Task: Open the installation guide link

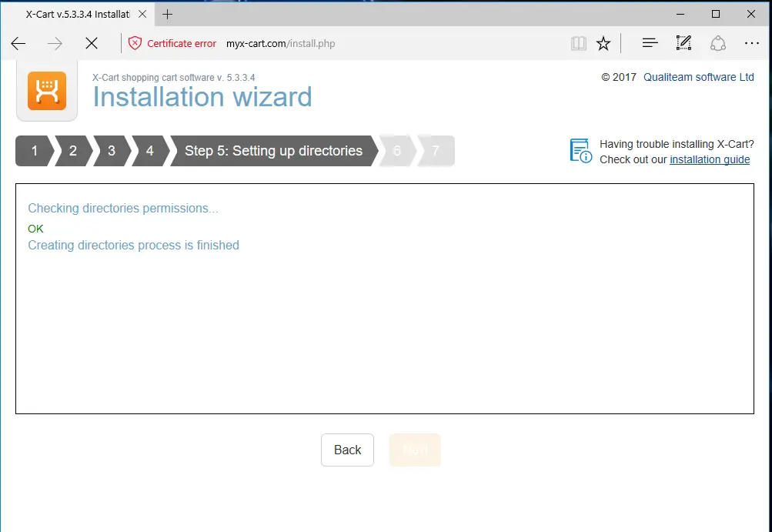Action: [710, 159]
